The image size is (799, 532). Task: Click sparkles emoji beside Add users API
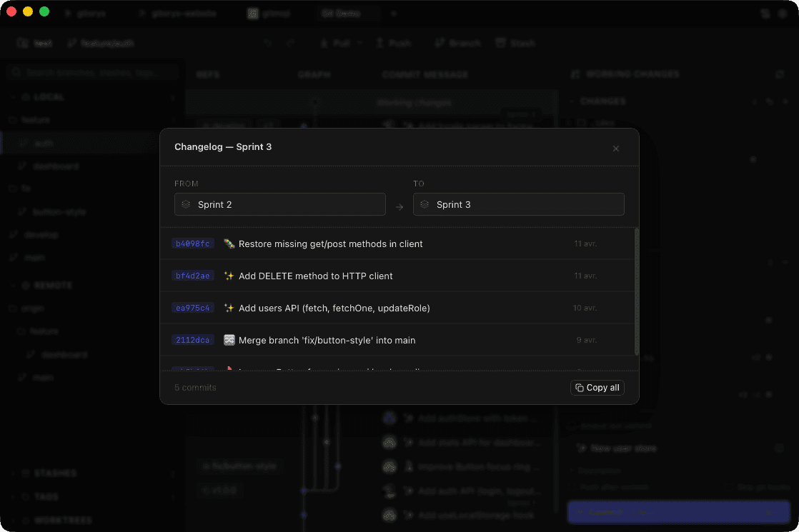229,308
